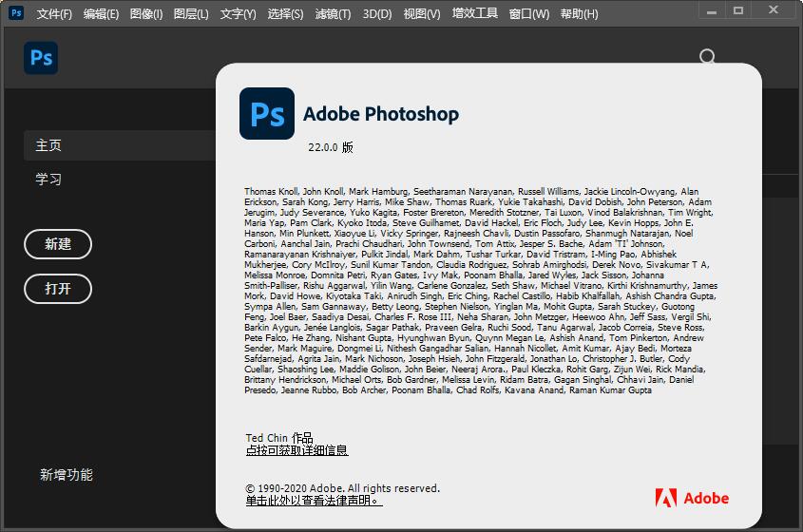Click the 1990-2020 Adobe copyright text
The width and height of the screenshot is (803, 532).
point(343,488)
